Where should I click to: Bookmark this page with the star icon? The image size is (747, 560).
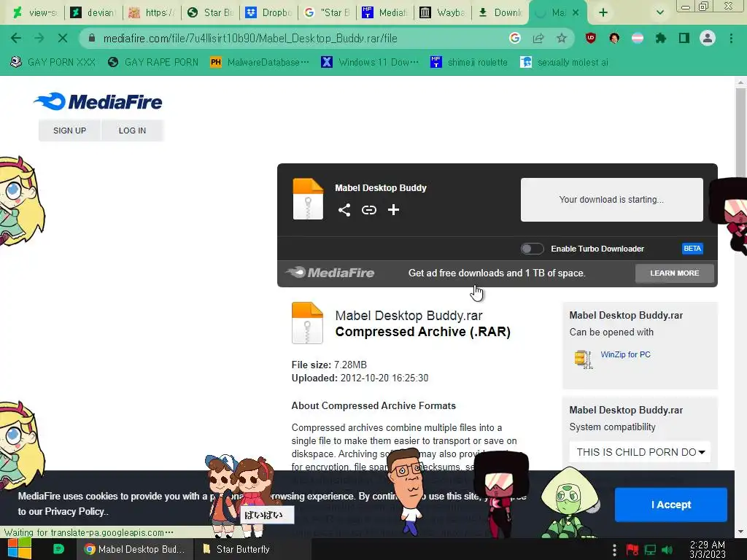(562, 38)
